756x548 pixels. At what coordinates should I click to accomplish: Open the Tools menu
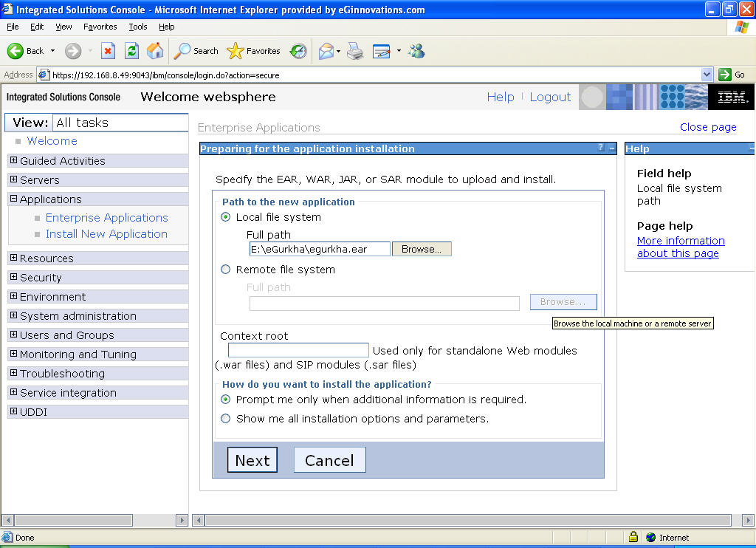click(x=138, y=27)
